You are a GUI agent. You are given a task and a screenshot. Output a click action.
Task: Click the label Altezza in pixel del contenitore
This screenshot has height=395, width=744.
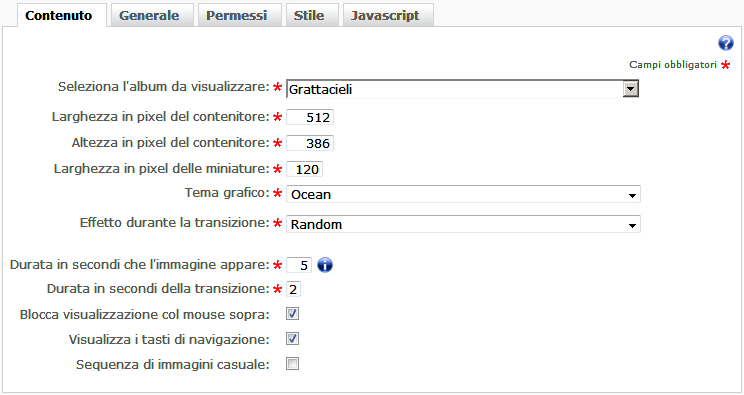point(171,143)
